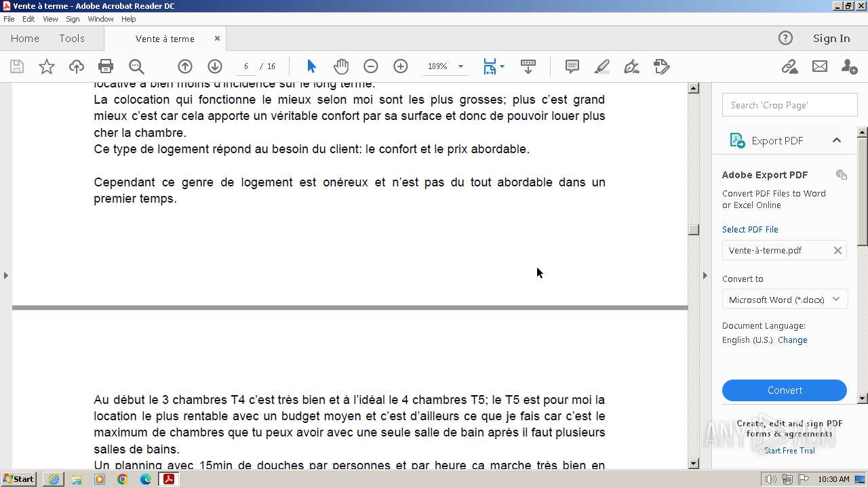Open the fit page options icon
The image size is (868, 488).
tap(493, 66)
